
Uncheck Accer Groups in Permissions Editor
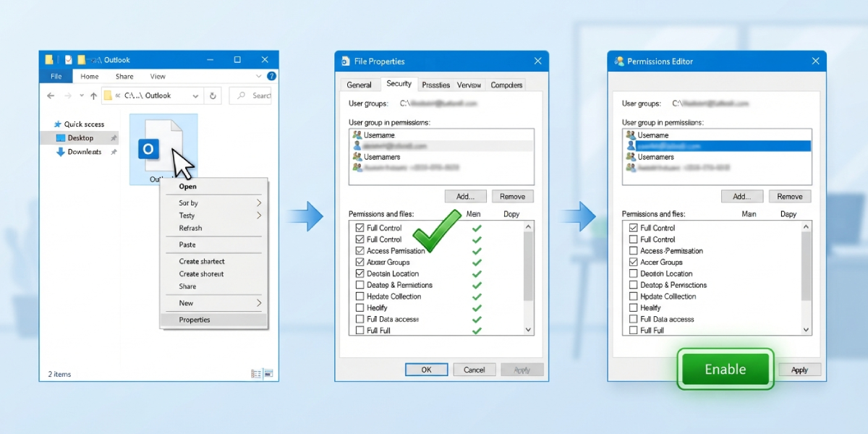click(634, 263)
